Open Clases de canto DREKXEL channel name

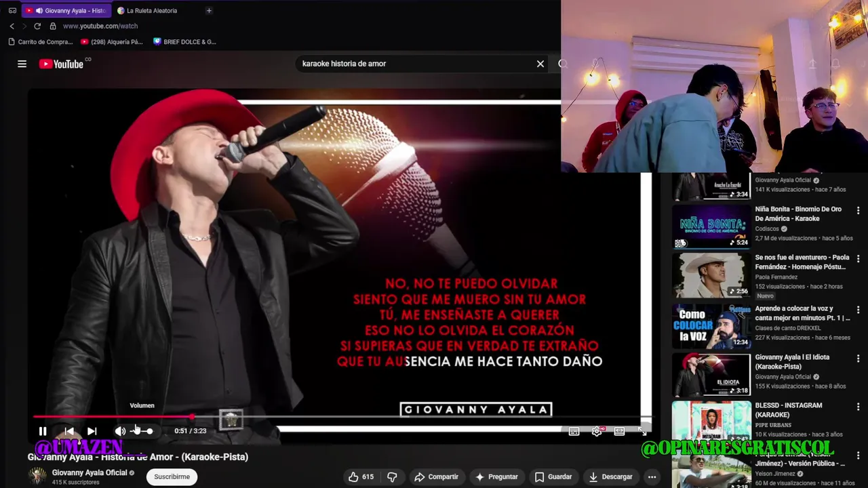click(x=788, y=328)
